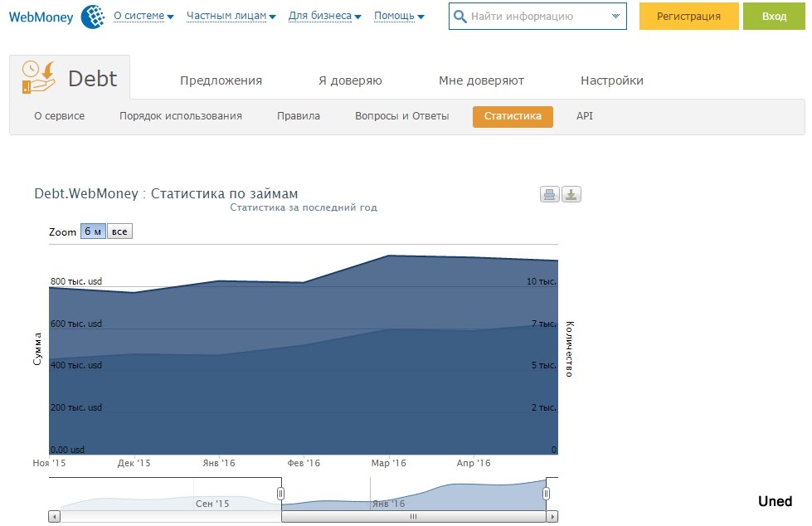Open 'Порядок использования' page
Screen dimensions: 812x526
(181, 116)
